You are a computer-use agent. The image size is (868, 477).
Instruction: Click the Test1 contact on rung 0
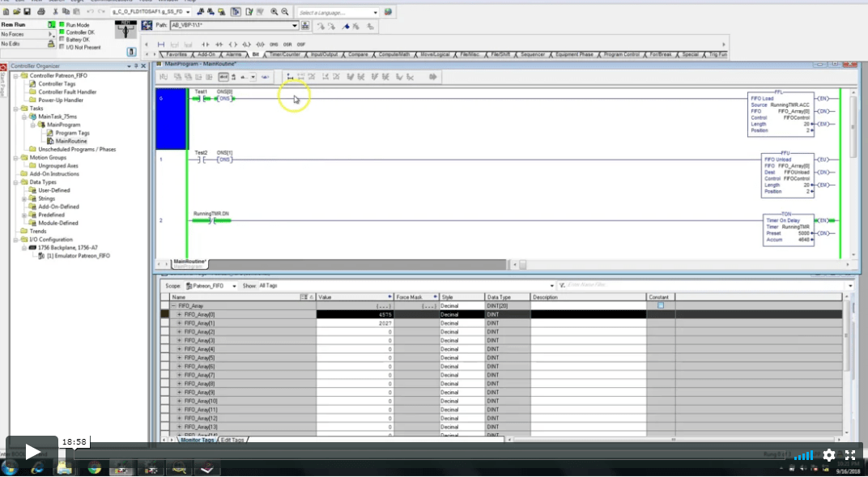click(x=201, y=99)
